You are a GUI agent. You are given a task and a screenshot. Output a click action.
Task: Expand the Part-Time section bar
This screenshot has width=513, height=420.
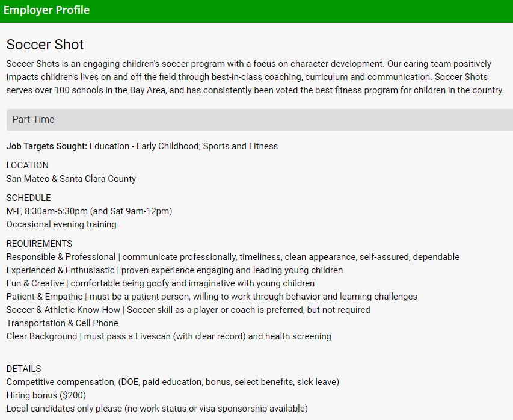[x=259, y=120]
